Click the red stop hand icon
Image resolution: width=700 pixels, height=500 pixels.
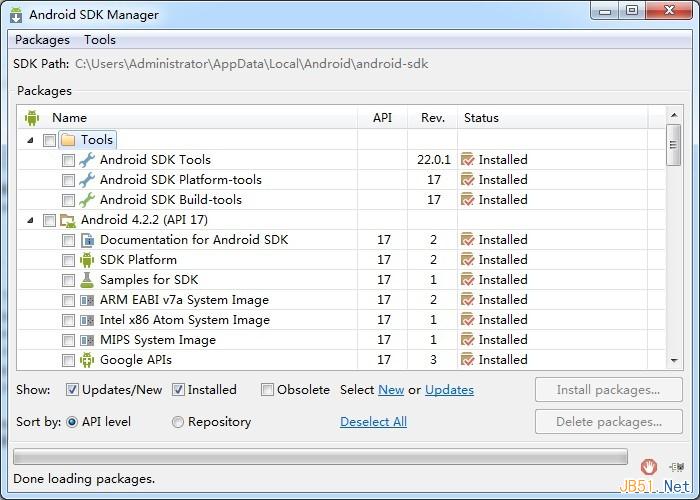click(648, 466)
